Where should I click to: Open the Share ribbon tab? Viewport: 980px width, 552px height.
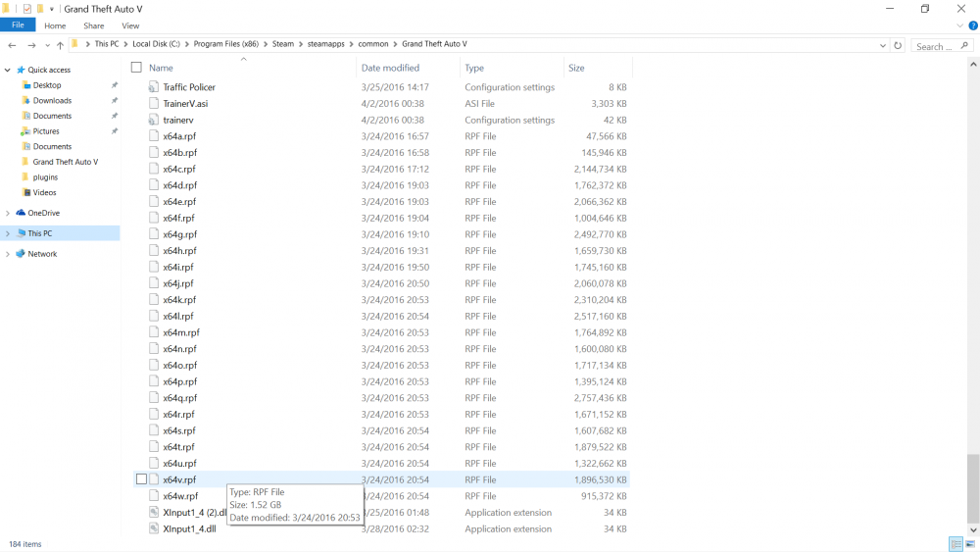click(x=94, y=25)
